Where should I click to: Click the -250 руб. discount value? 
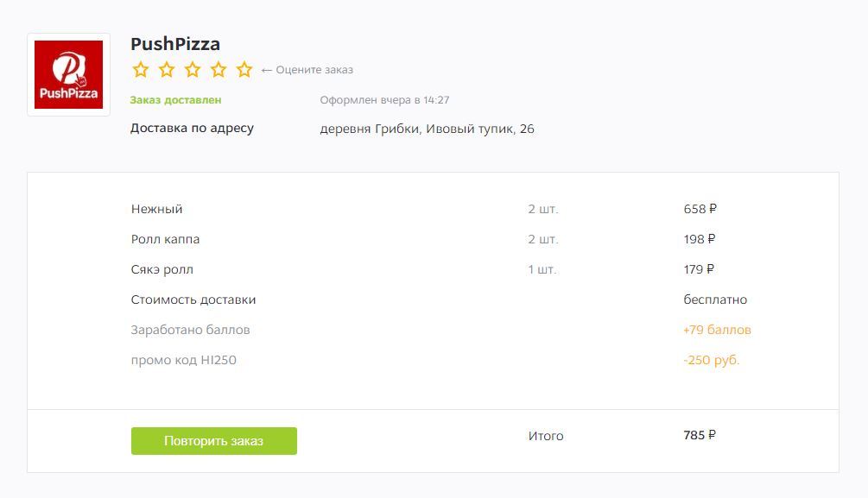712,360
